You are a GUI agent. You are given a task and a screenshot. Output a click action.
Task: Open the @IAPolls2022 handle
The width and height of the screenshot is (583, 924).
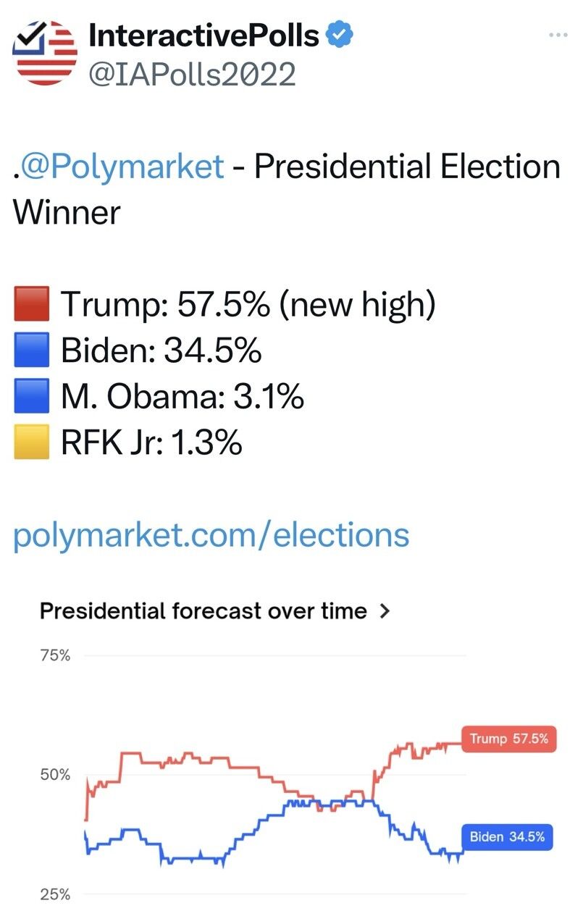coord(192,74)
